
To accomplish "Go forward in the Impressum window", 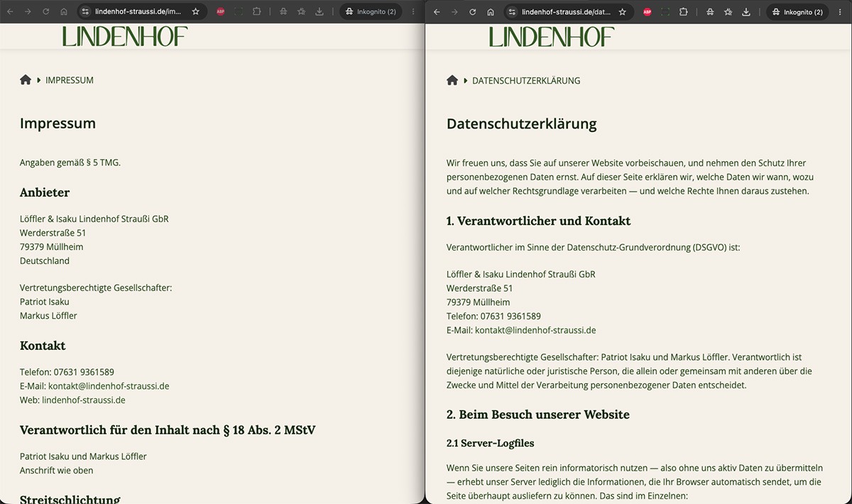I will click(x=28, y=11).
